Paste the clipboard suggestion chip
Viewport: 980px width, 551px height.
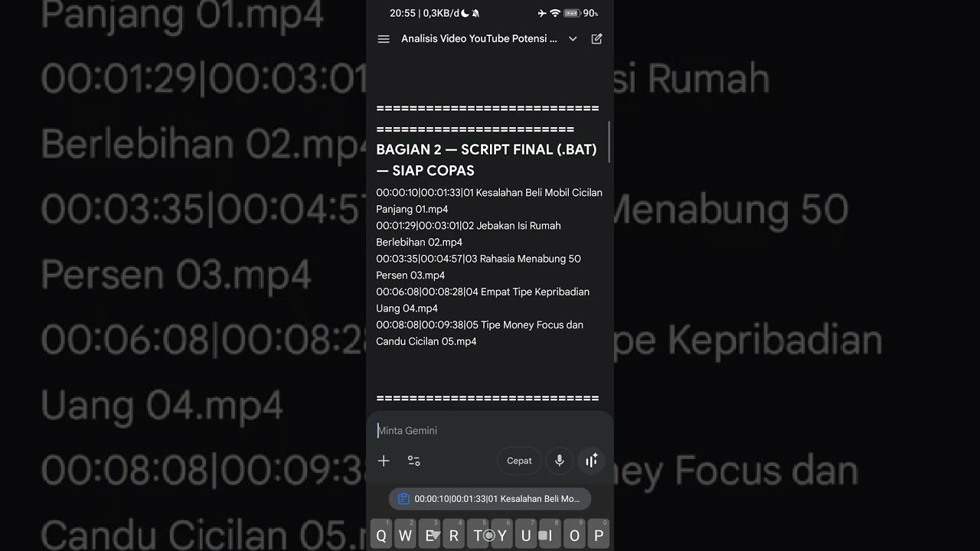(x=490, y=499)
